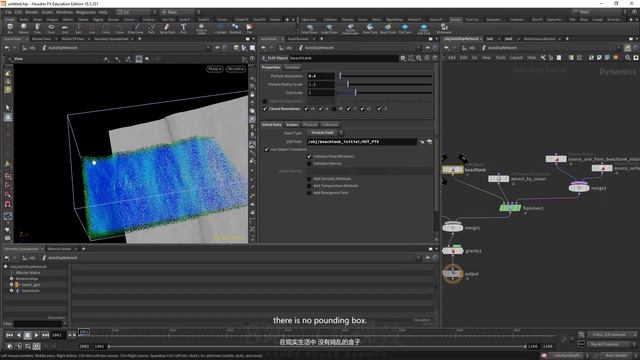Image resolution: width=640 pixels, height=360 pixels.
Task: Click the network editor search icon
Action: pyautogui.click(x=628, y=58)
